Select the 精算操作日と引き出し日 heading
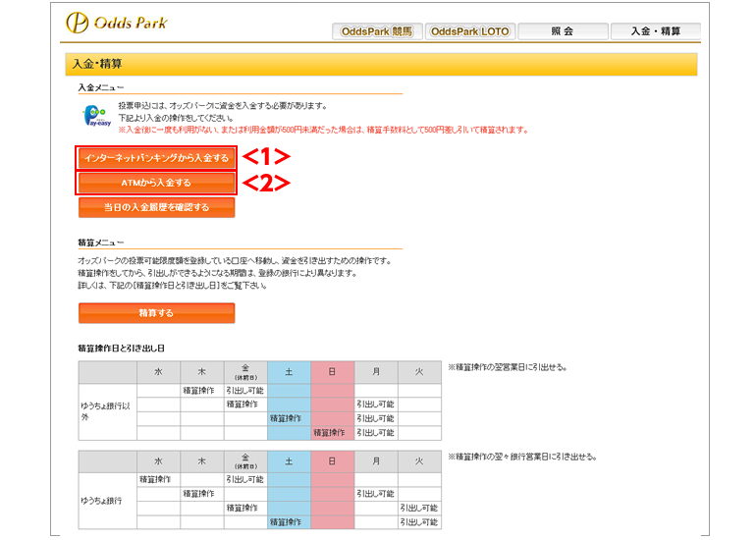This screenshot has width=756, height=540. pos(122,349)
